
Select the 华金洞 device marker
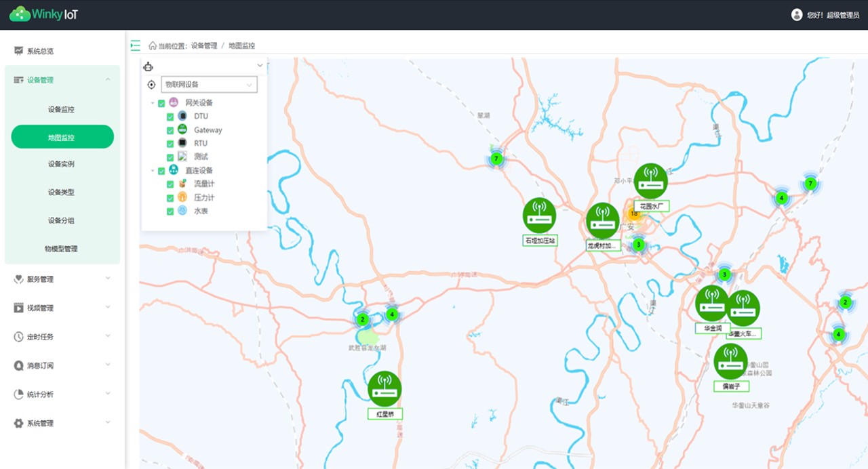[712, 303]
